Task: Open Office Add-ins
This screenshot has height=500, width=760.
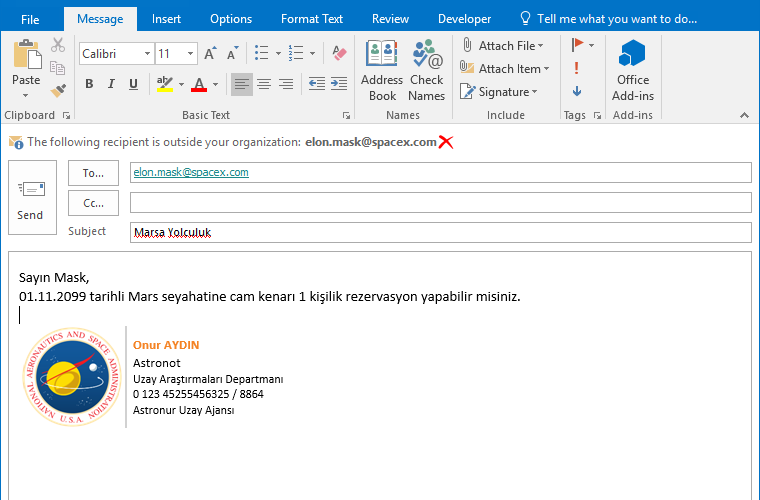Action: [x=633, y=71]
